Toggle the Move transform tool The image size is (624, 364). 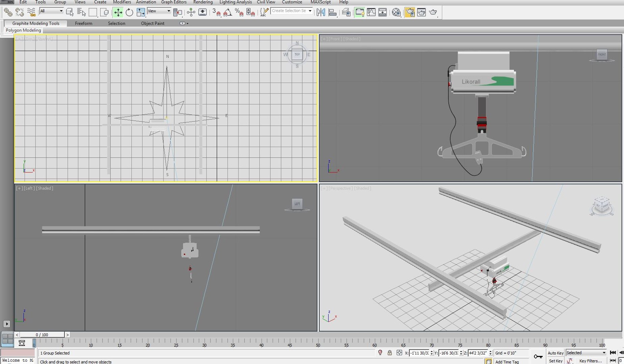coord(118,12)
